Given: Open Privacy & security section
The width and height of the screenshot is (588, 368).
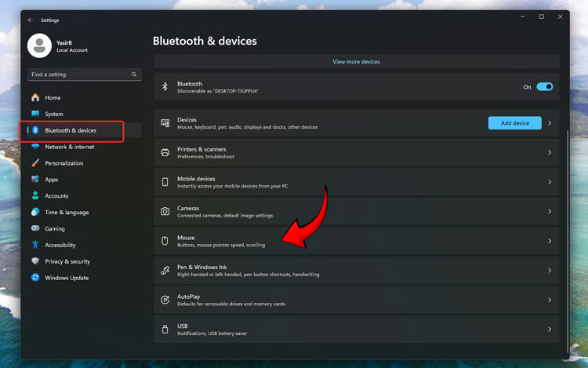Looking at the screenshot, I should pos(85,261).
